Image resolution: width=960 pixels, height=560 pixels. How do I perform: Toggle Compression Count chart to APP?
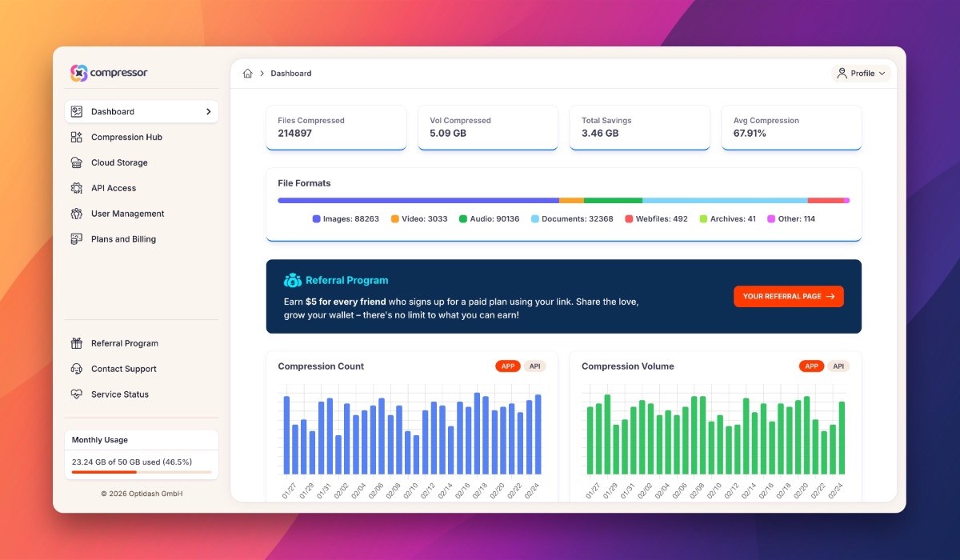(507, 366)
